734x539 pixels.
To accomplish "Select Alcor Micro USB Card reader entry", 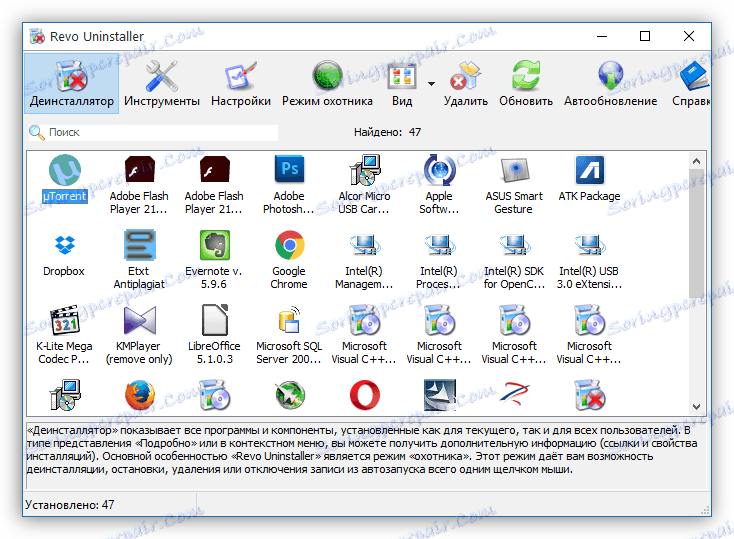I will click(x=364, y=185).
